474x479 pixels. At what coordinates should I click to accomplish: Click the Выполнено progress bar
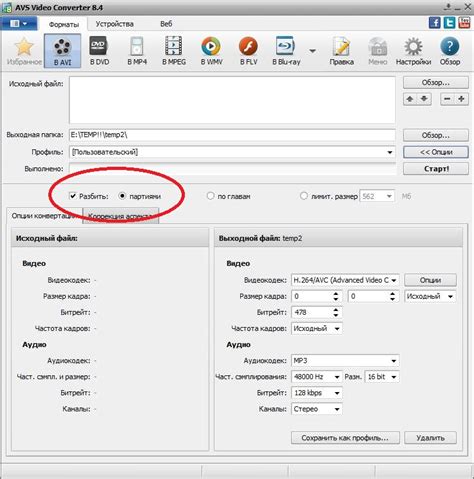point(232,169)
